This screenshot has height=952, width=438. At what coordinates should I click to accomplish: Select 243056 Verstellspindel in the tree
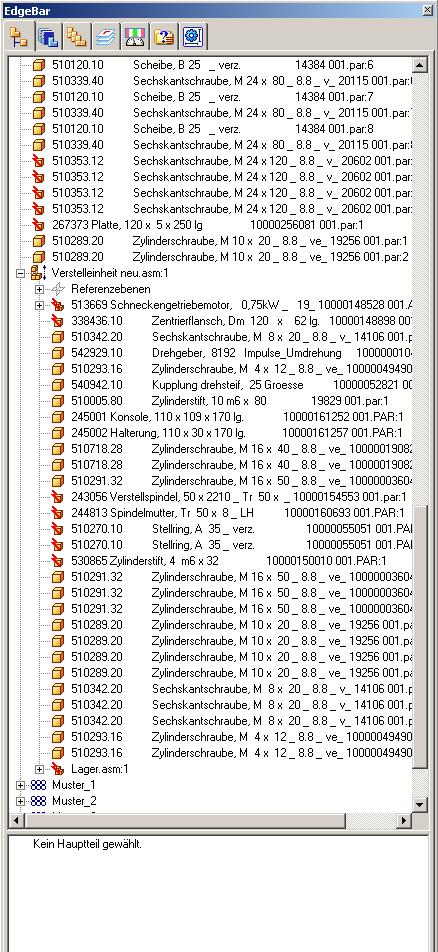[x=238, y=496]
